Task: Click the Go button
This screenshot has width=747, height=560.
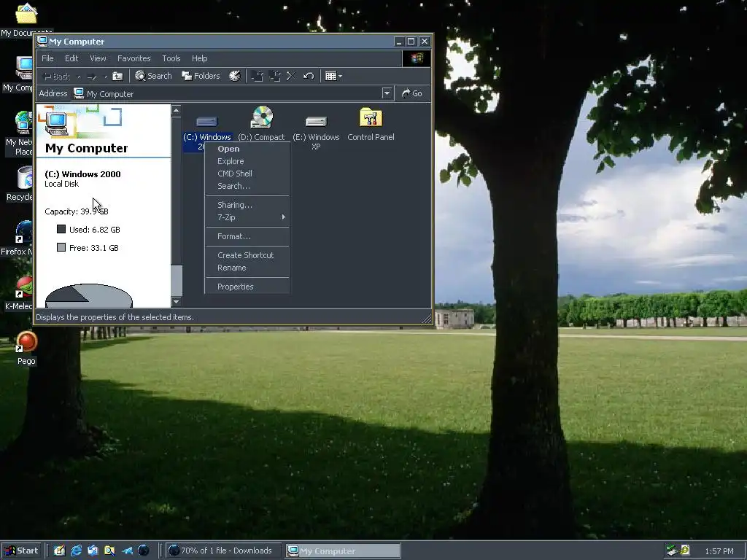Action: (412, 93)
